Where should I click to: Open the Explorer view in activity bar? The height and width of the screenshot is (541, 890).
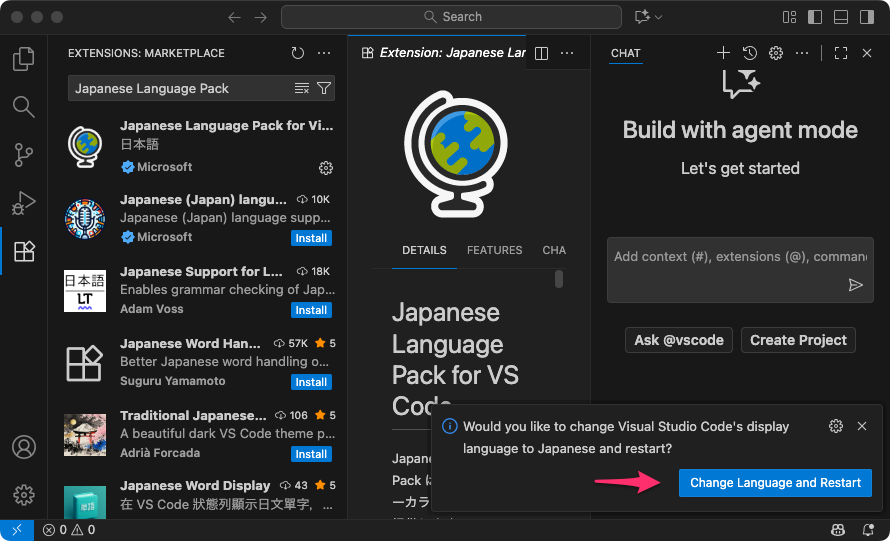[23, 60]
